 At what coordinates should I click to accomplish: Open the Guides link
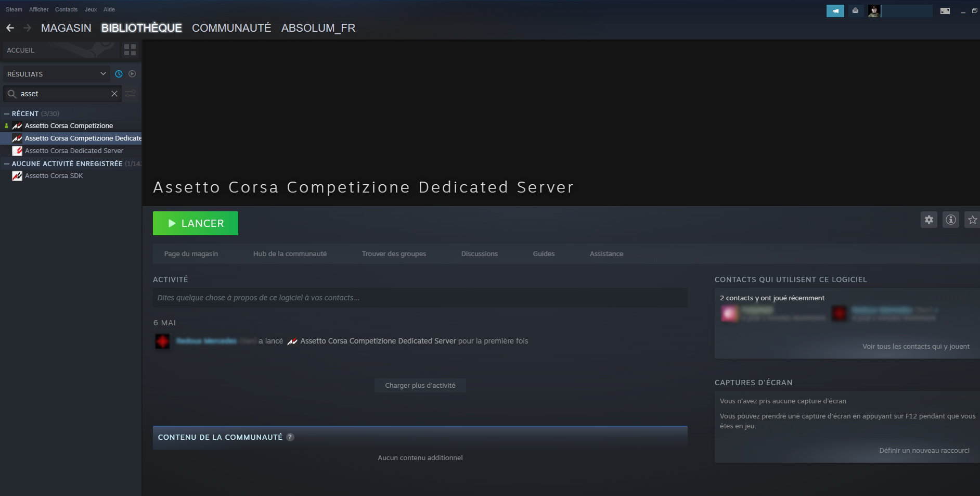coord(544,254)
